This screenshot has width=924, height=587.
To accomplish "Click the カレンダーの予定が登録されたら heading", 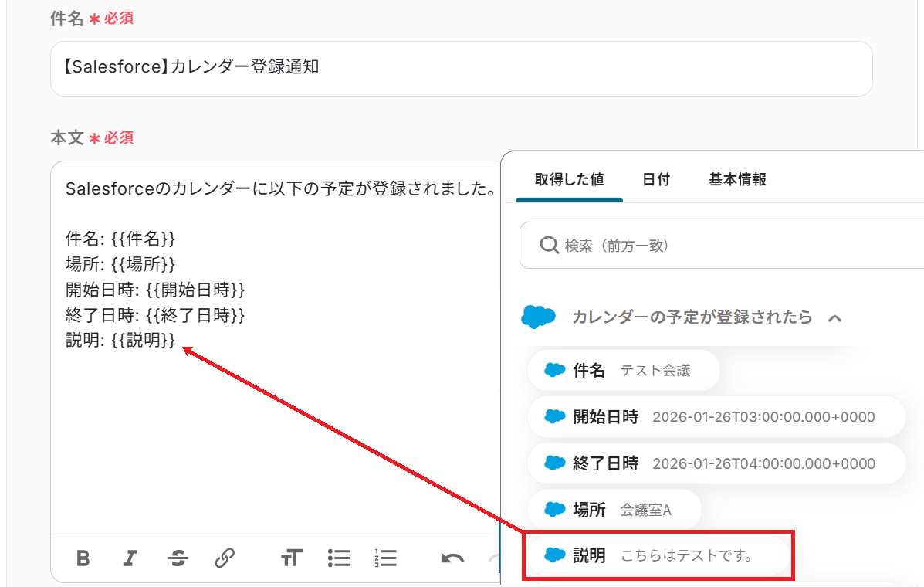I will point(692,317).
